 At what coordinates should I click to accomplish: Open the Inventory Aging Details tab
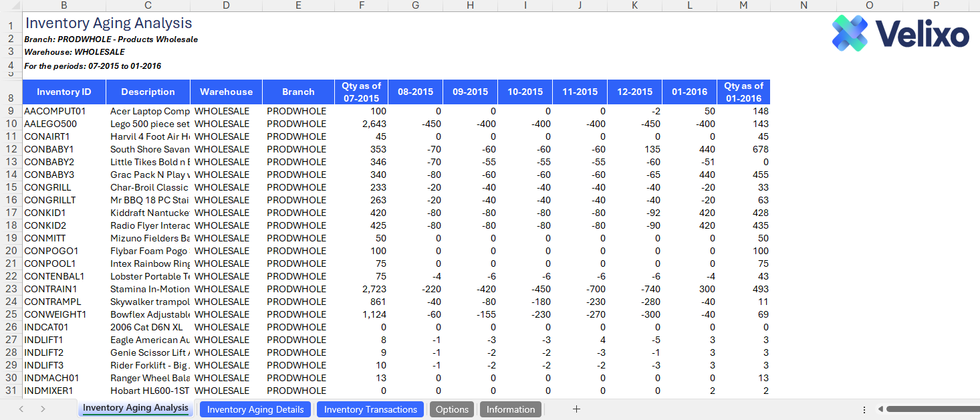[255, 409]
